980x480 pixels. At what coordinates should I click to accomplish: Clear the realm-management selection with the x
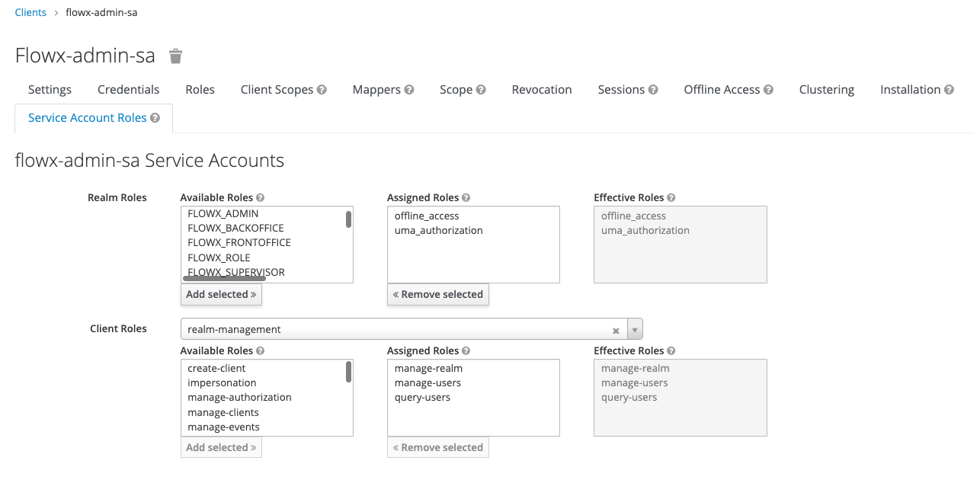coord(616,331)
